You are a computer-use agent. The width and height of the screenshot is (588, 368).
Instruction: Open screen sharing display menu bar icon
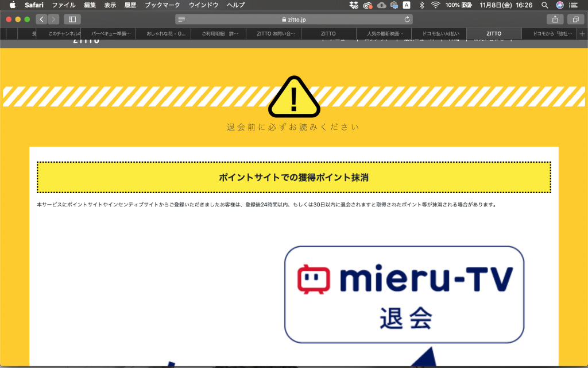point(394,5)
